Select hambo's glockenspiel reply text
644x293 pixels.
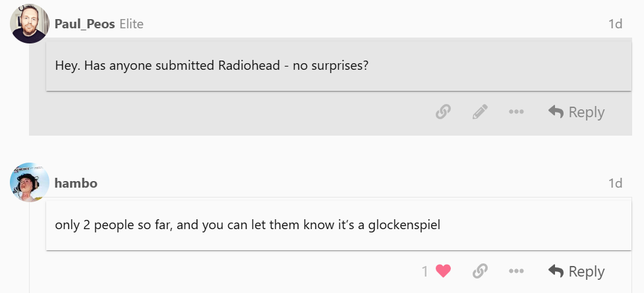248,225
